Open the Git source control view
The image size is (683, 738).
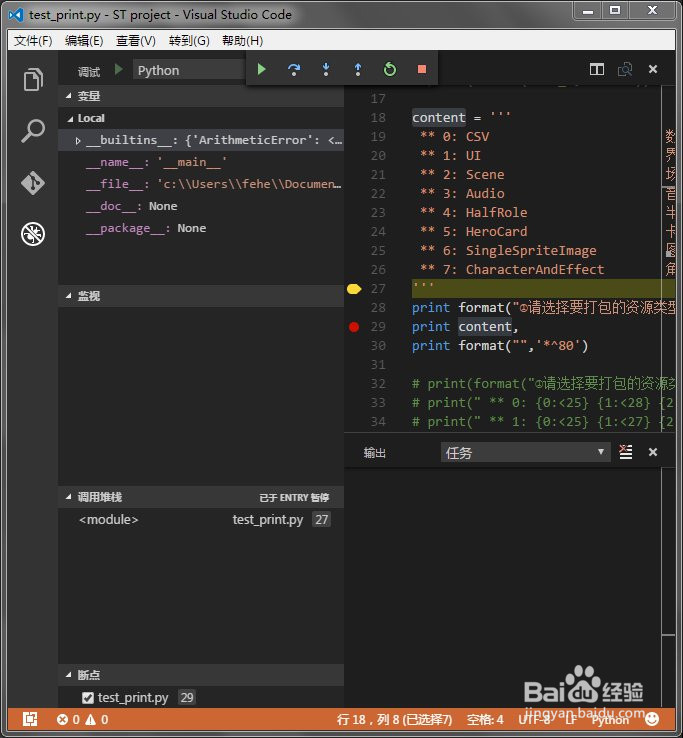(33, 183)
